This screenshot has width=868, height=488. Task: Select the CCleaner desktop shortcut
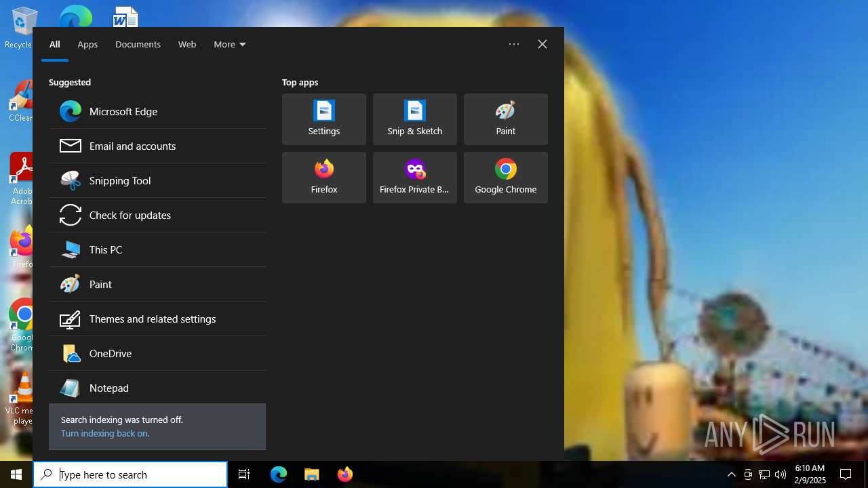(x=20, y=102)
